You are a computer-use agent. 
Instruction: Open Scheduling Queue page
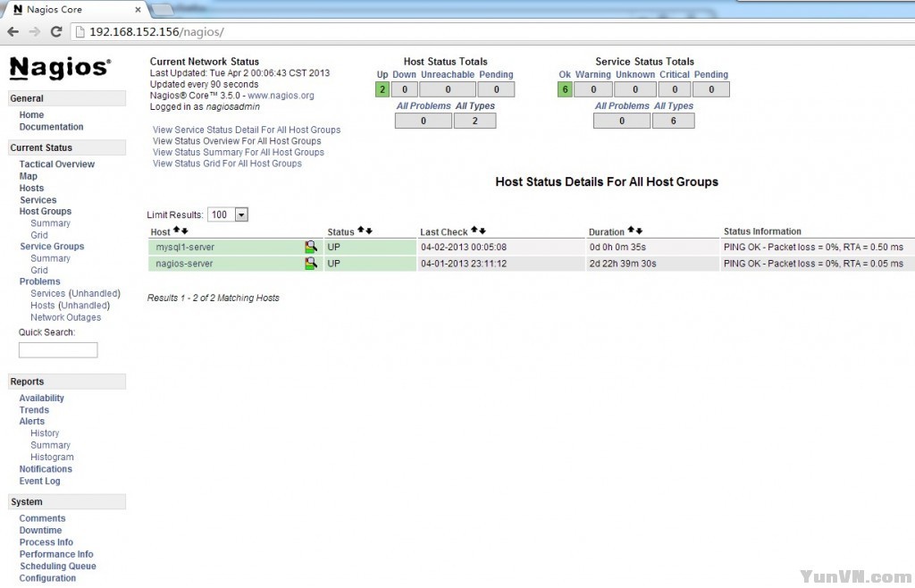click(x=58, y=567)
